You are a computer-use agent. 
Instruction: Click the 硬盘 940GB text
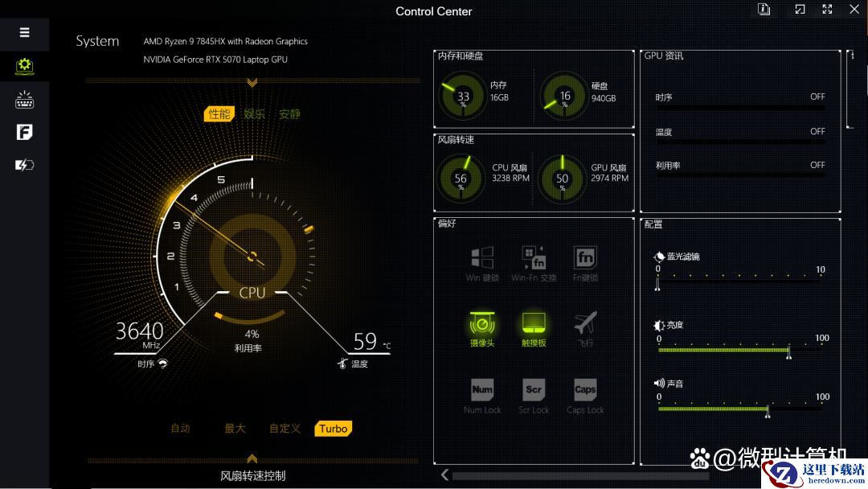pyautogui.click(x=604, y=92)
